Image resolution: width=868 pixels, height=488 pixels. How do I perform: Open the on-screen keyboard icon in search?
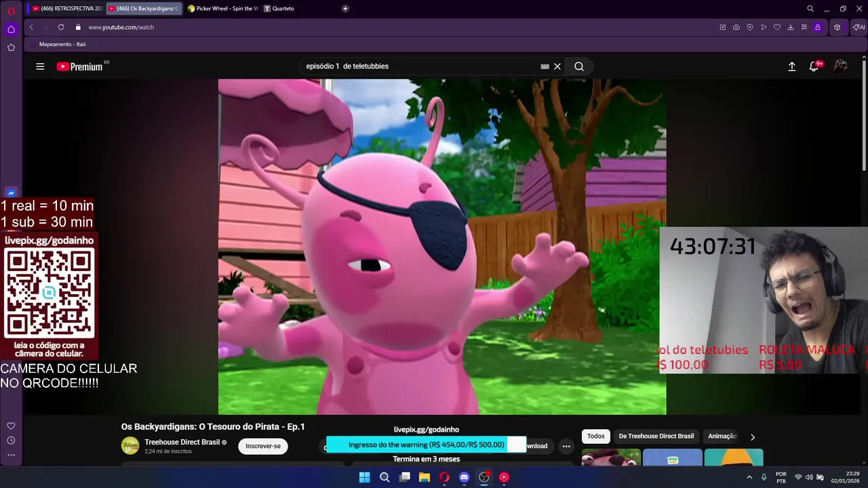click(x=545, y=66)
